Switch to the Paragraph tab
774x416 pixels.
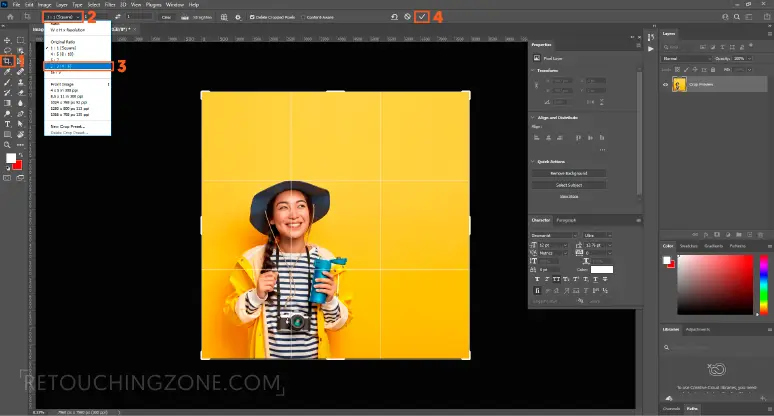coord(566,220)
